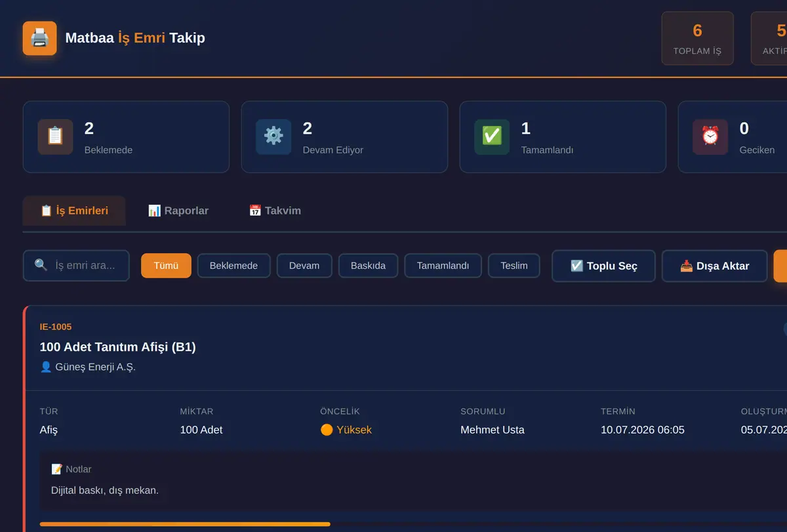Viewport: 787px width, 532px height.
Task: Click the Toplu Seç button
Action: [603, 266]
